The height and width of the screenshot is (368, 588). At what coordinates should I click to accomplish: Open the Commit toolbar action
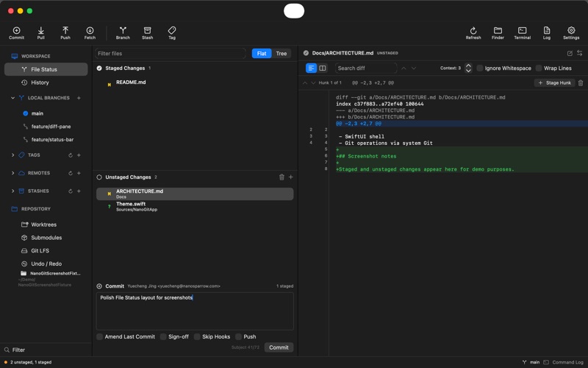click(16, 32)
